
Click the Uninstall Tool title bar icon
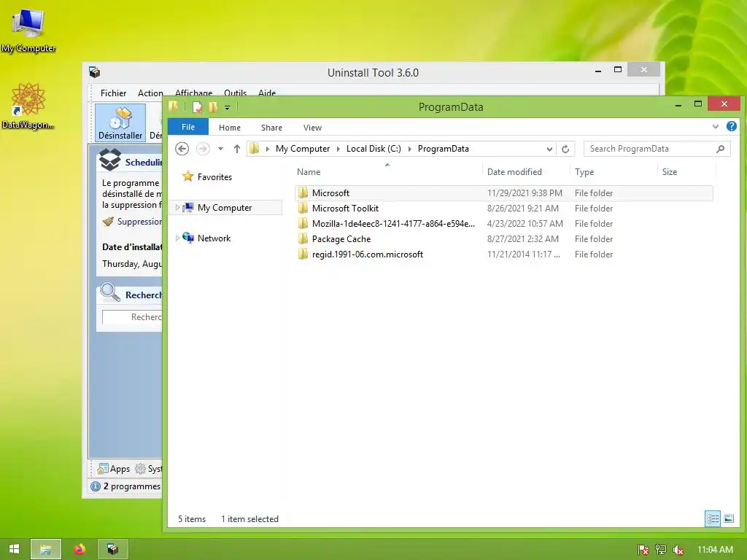94,72
